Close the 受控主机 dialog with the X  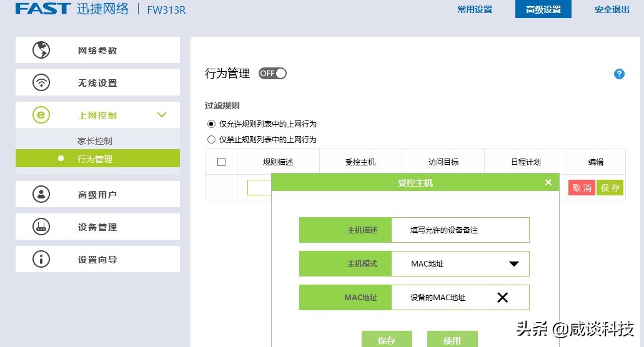[x=548, y=182]
